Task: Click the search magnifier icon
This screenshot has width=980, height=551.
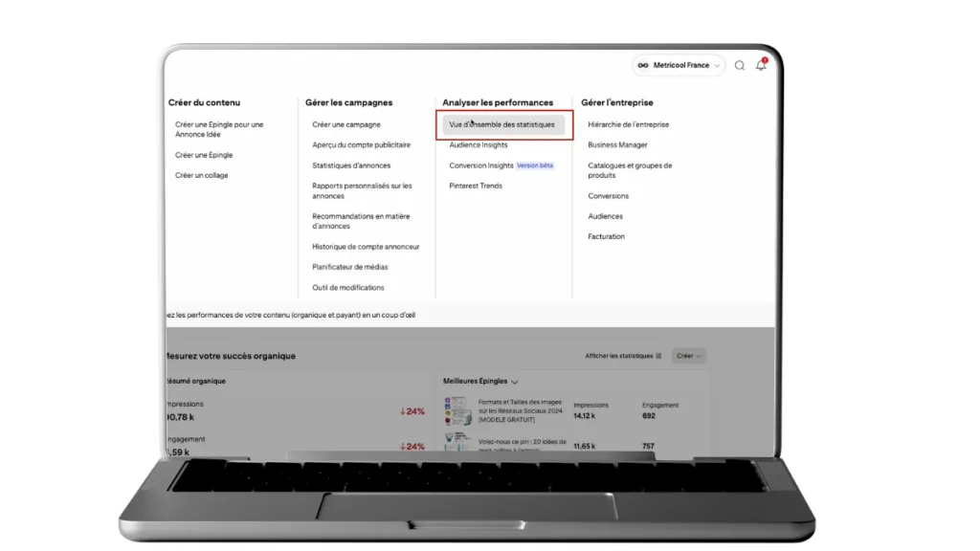Action: coord(740,66)
